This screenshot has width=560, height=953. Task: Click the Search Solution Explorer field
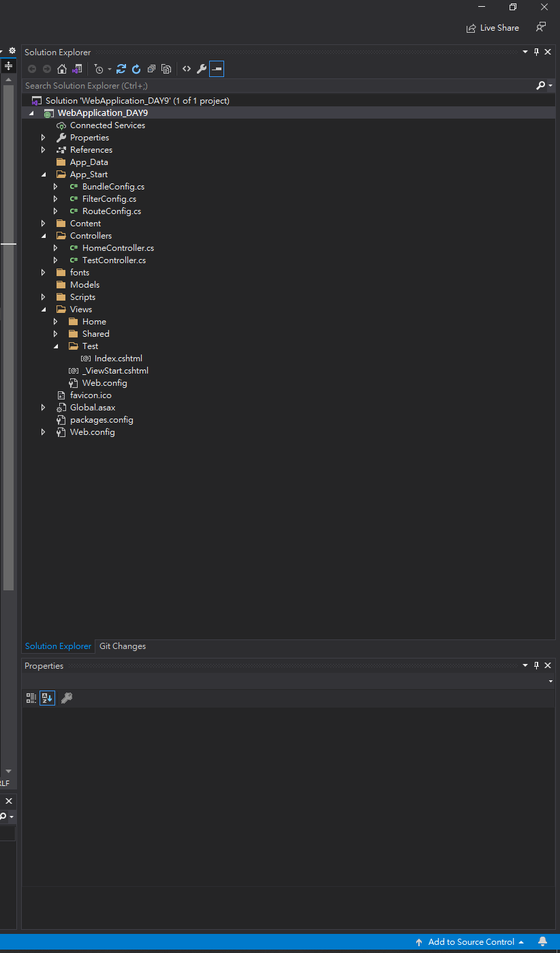(x=279, y=86)
